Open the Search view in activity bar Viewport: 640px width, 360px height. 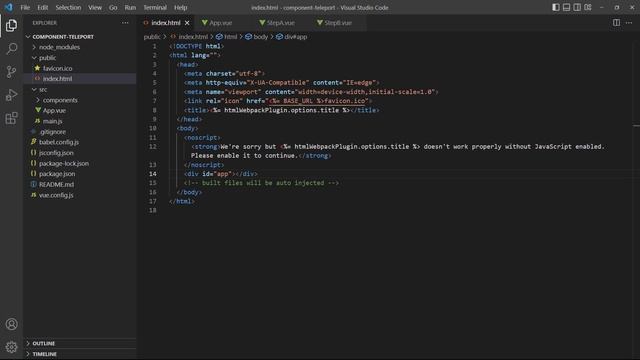pyautogui.click(x=11, y=49)
